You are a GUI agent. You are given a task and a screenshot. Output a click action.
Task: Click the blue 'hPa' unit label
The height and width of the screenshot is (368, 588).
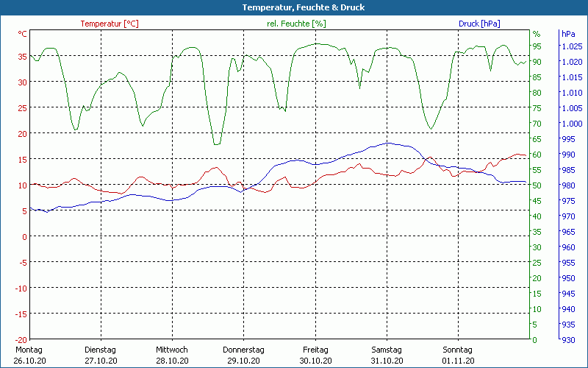[568, 34]
